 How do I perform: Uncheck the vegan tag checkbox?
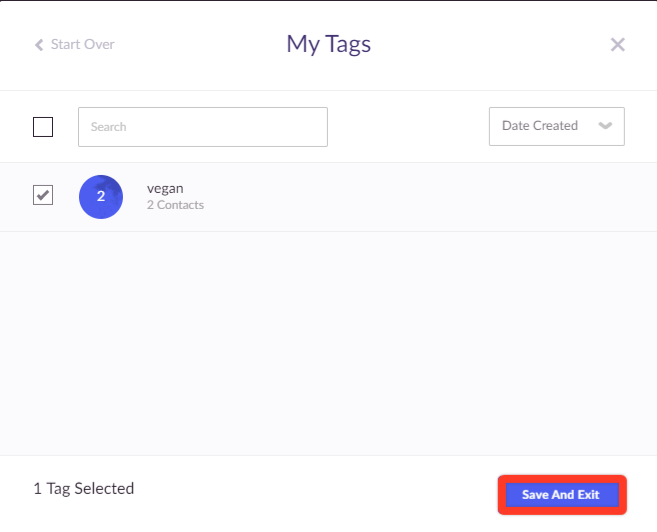click(x=43, y=195)
